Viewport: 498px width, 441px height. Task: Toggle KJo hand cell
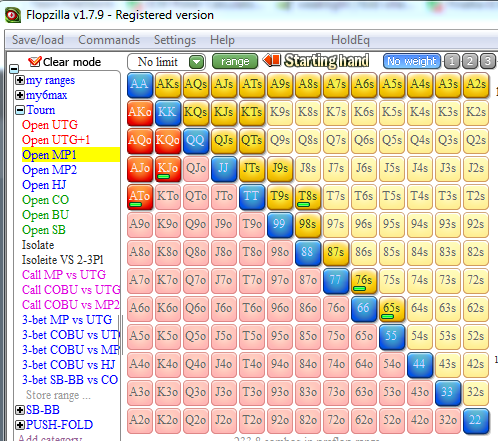(168, 169)
